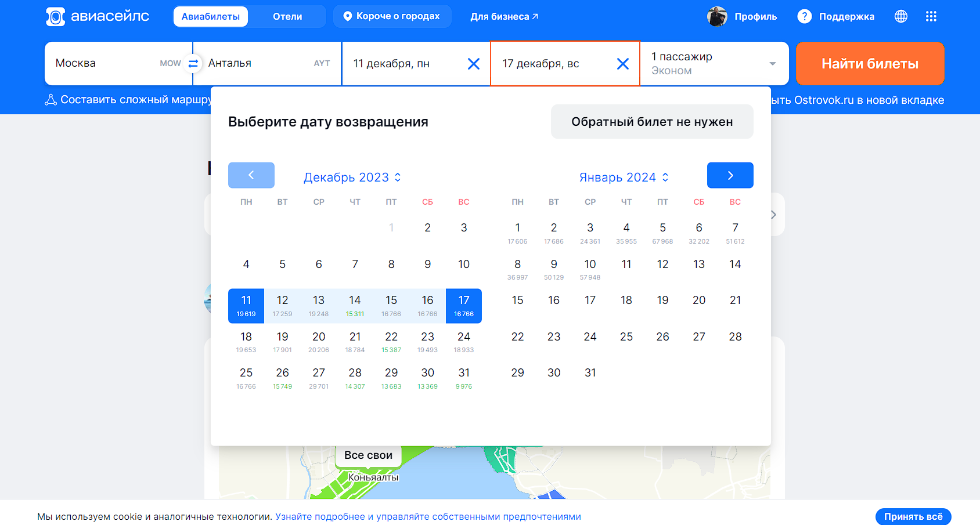Click the Все свои map label
This screenshot has height=525, width=980.
[368, 456]
